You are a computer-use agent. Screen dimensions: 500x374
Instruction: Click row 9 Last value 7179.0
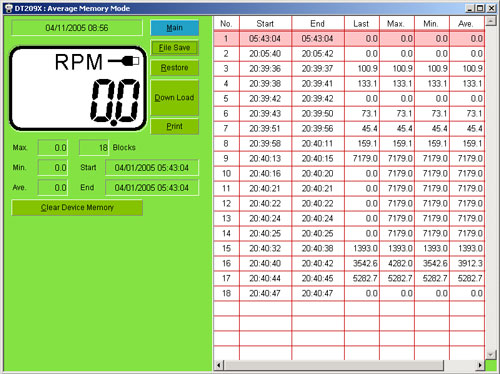point(362,159)
